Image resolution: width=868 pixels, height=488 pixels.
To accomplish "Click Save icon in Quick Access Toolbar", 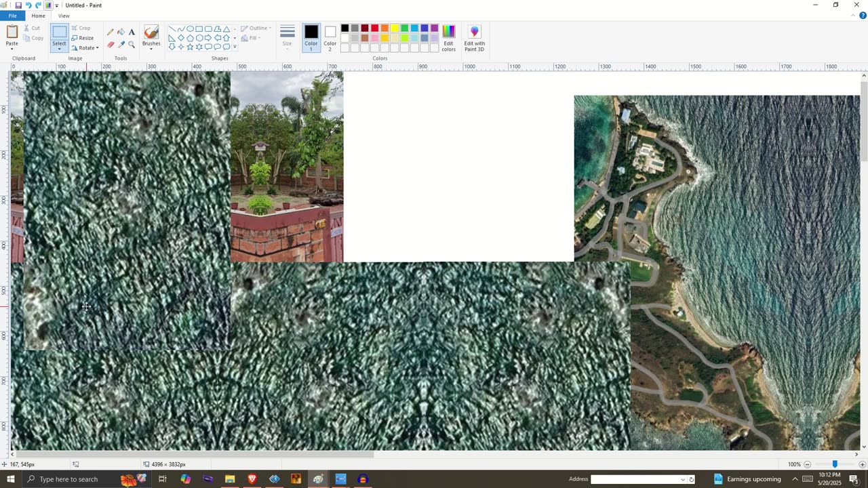I will pos(18,5).
